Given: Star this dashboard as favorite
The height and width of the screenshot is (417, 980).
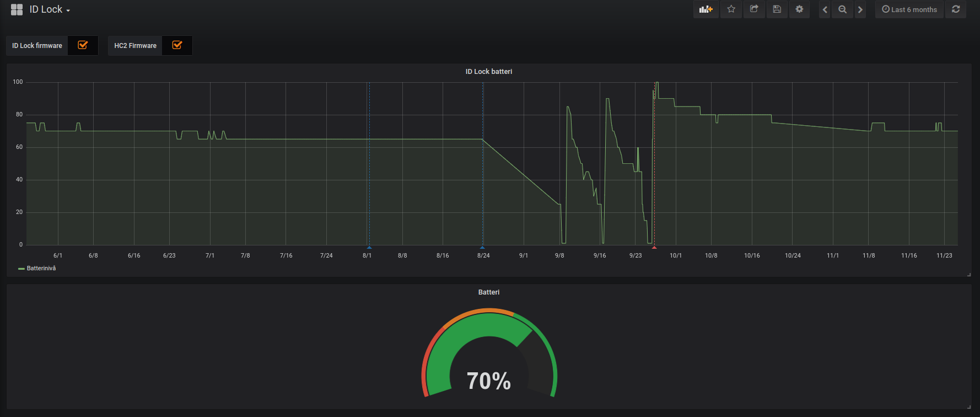Looking at the screenshot, I should click(731, 9).
